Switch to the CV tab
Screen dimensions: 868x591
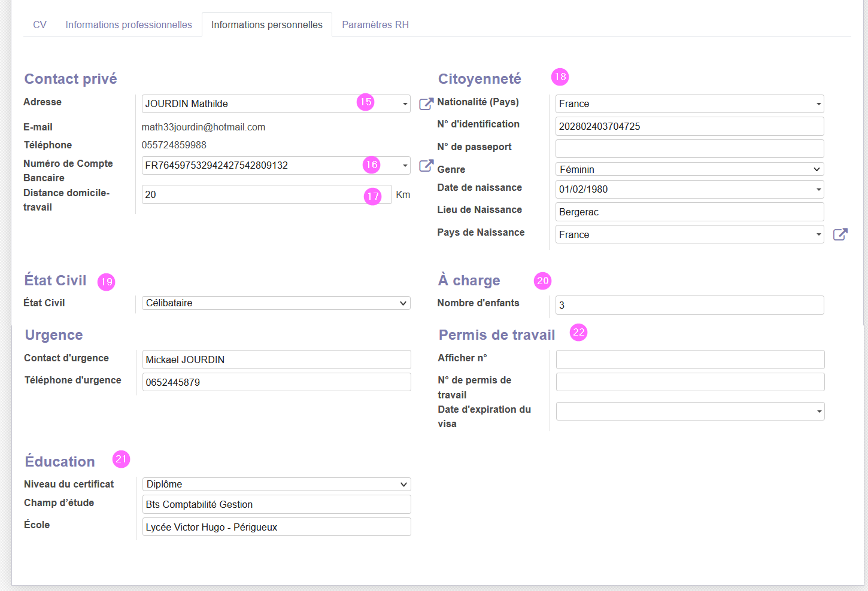(40, 25)
